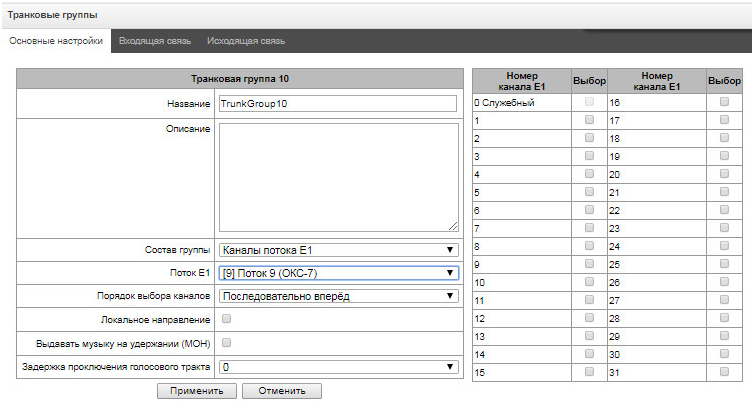Enable the Локальное направление checkbox
Image resolution: width=754 pixels, height=408 pixels.
coord(226,319)
